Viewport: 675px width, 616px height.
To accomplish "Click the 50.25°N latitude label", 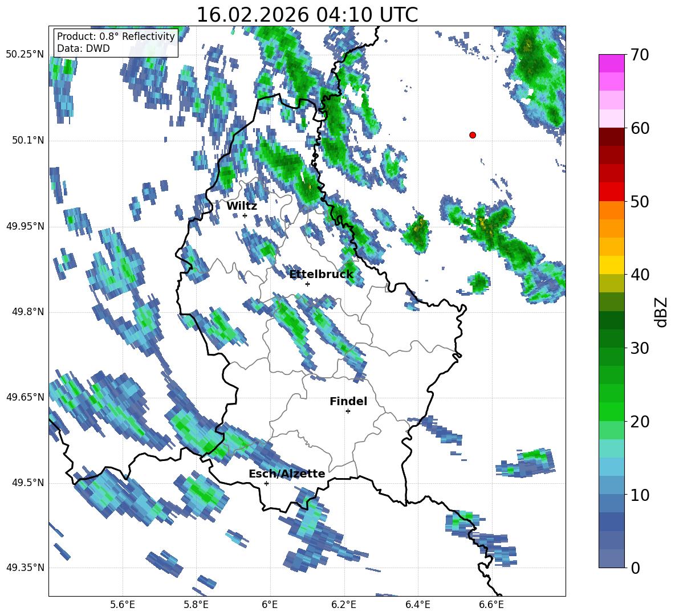I will pyautogui.click(x=25, y=55).
